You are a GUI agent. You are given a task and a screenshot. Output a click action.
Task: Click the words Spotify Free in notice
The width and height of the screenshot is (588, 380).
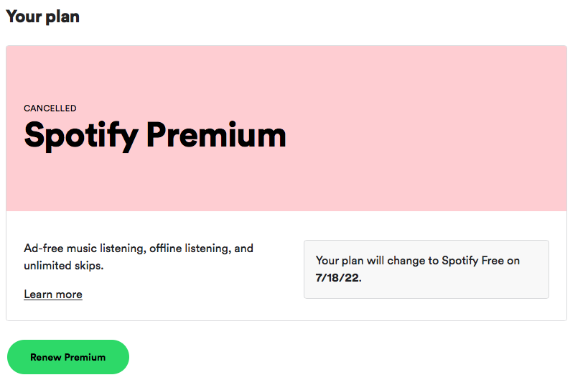pyautogui.click(x=472, y=261)
